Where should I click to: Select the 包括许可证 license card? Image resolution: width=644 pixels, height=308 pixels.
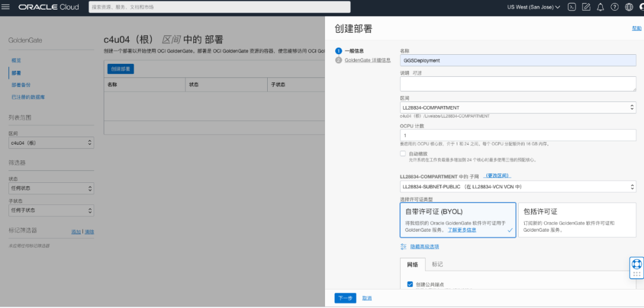tap(577, 220)
